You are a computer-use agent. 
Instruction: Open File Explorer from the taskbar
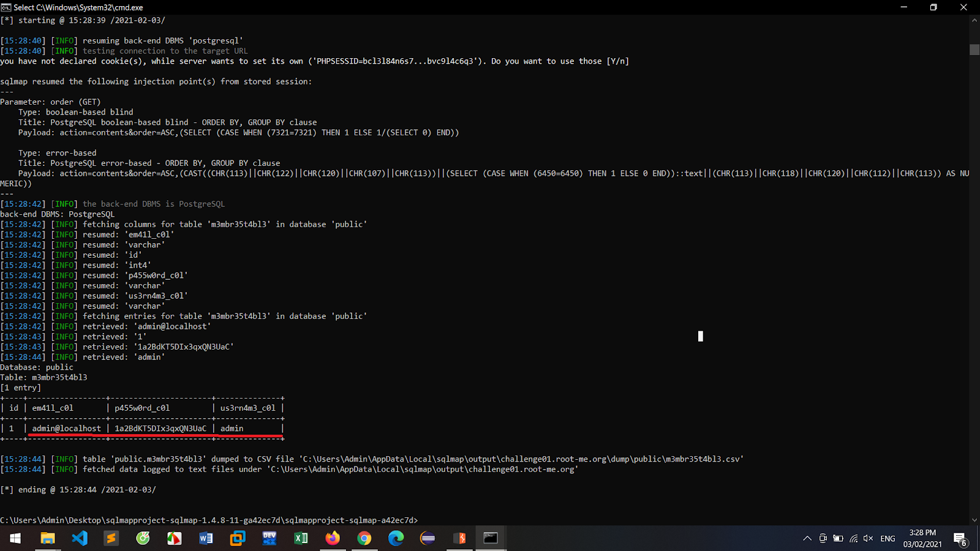[x=47, y=538]
